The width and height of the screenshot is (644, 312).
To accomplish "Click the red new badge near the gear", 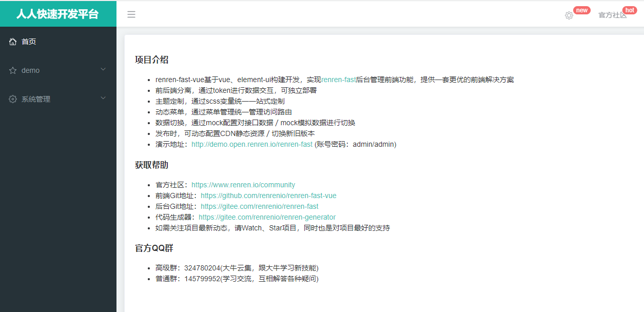I will click(581, 10).
